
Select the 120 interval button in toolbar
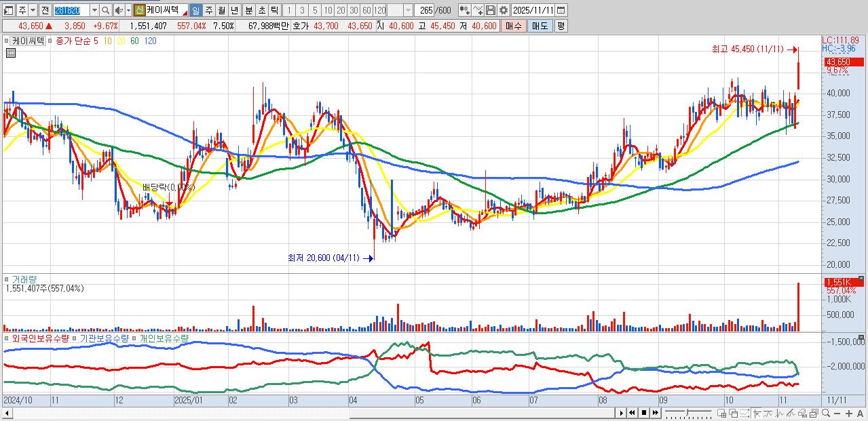pos(379,10)
